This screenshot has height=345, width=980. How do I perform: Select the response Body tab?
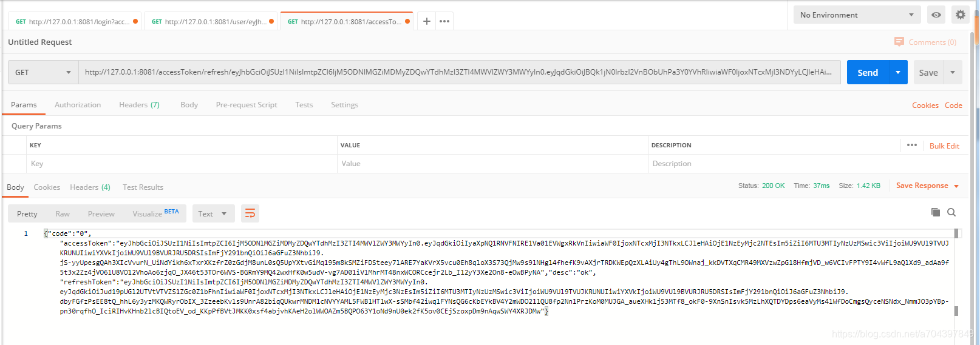(15, 187)
